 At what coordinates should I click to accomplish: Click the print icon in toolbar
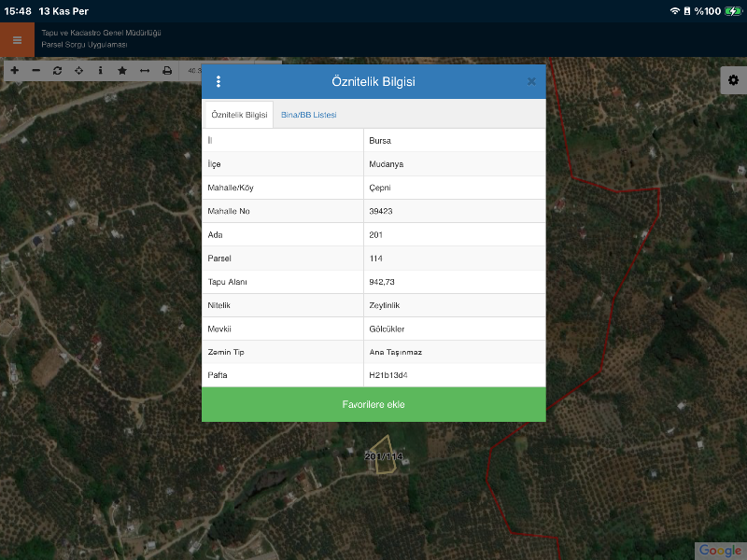(167, 71)
